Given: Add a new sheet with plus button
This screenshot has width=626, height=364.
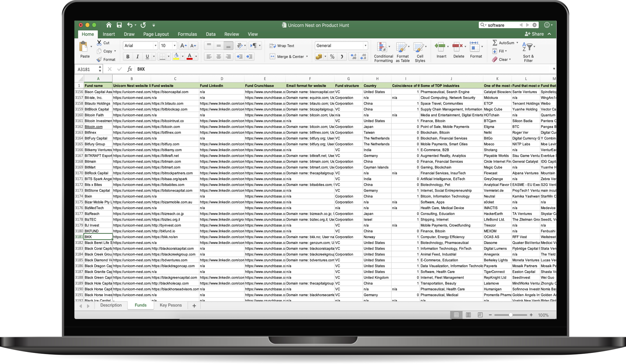Looking at the screenshot, I should 194,306.
